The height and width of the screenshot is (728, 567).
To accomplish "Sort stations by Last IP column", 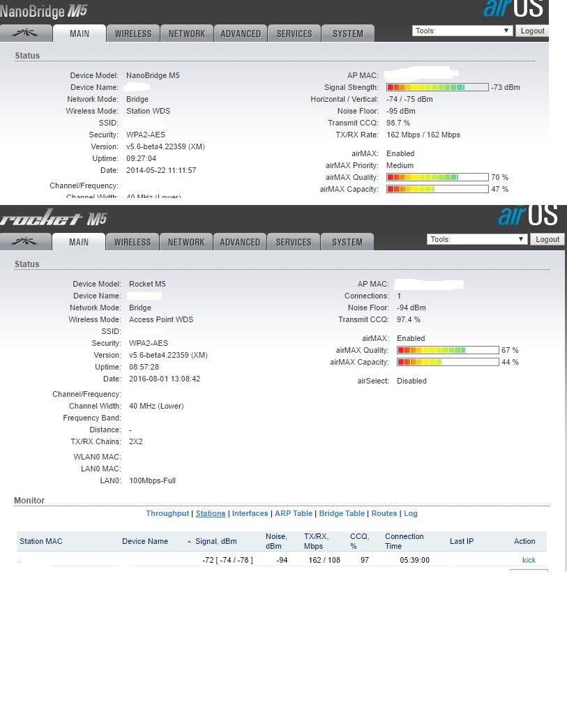I will [x=462, y=541].
